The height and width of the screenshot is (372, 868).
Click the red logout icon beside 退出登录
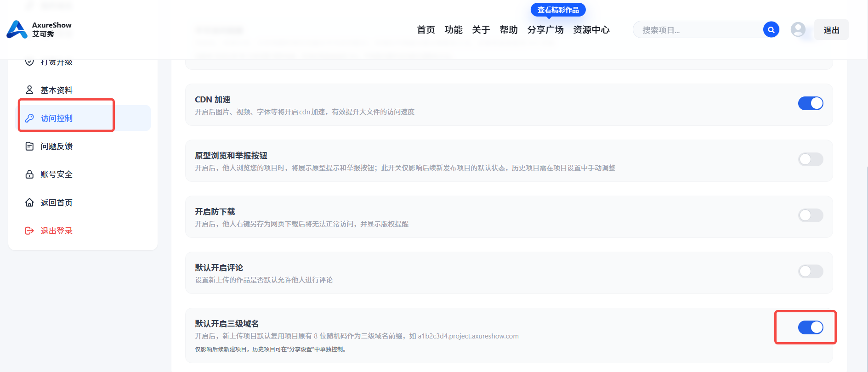point(29,231)
